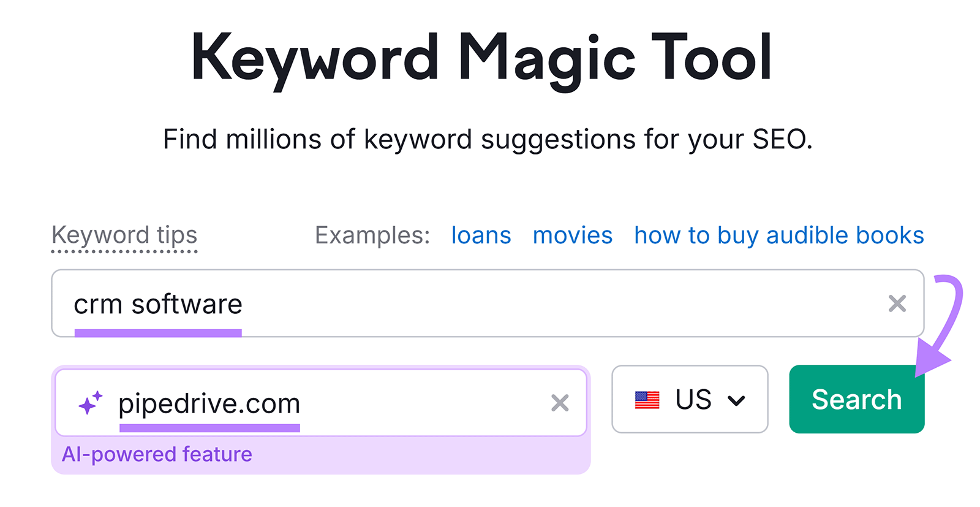This screenshot has width=980, height=507.
Task: Expand the country chevron arrow
Action: 736,401
